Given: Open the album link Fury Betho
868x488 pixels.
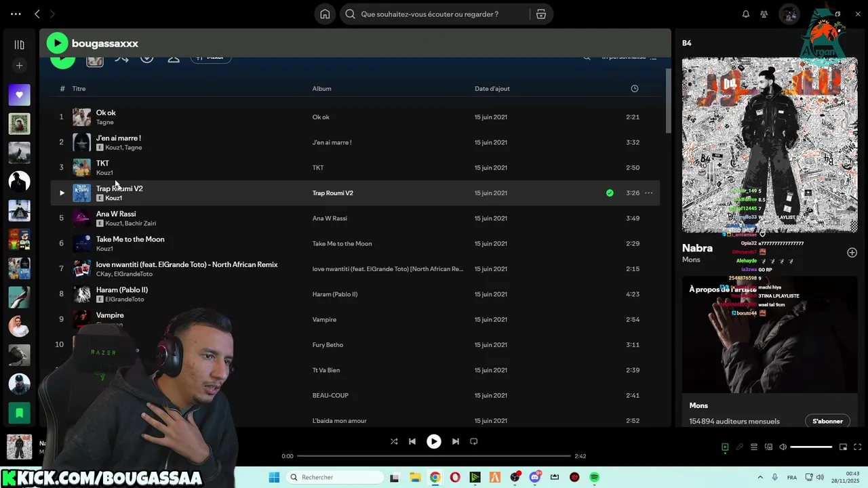Looking at the screenshot, I should [x=328, y=345].
